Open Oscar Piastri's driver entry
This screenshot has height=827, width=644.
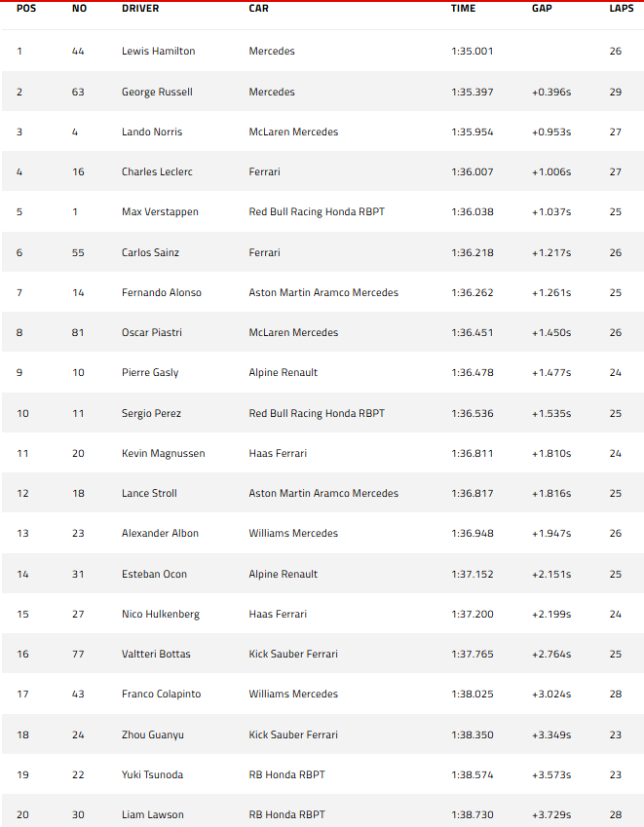pyautogui.click(x=151, y=333)
